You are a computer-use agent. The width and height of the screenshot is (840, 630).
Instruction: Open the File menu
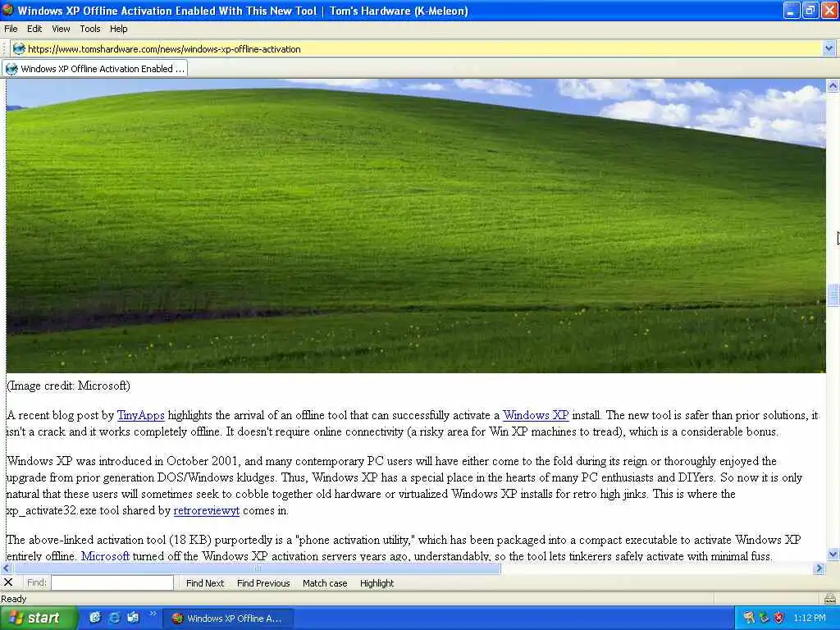pyautogui.click(x=11, y=29)
